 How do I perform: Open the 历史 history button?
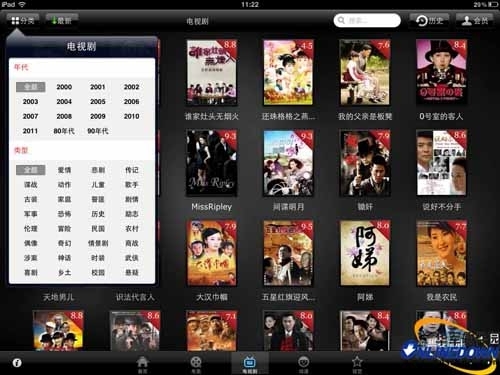(x=429, y=20)
